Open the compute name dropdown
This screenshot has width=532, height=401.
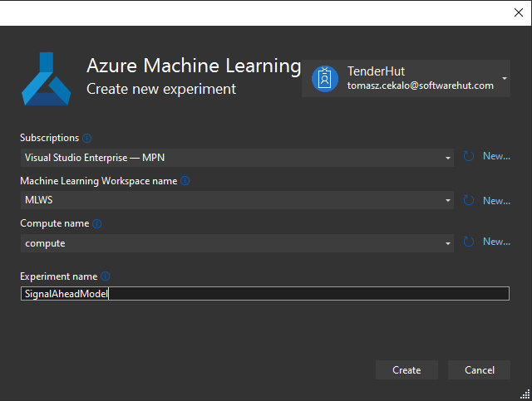(x=237, y=243)
